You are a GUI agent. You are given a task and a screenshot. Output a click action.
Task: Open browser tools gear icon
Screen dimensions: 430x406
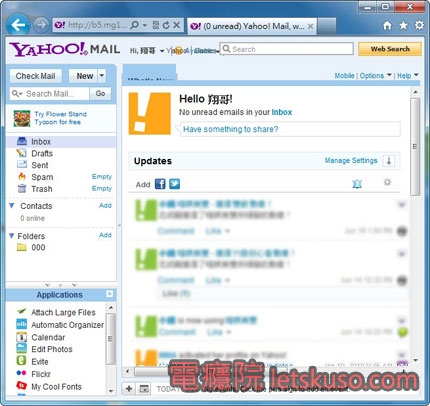[419, 25]
